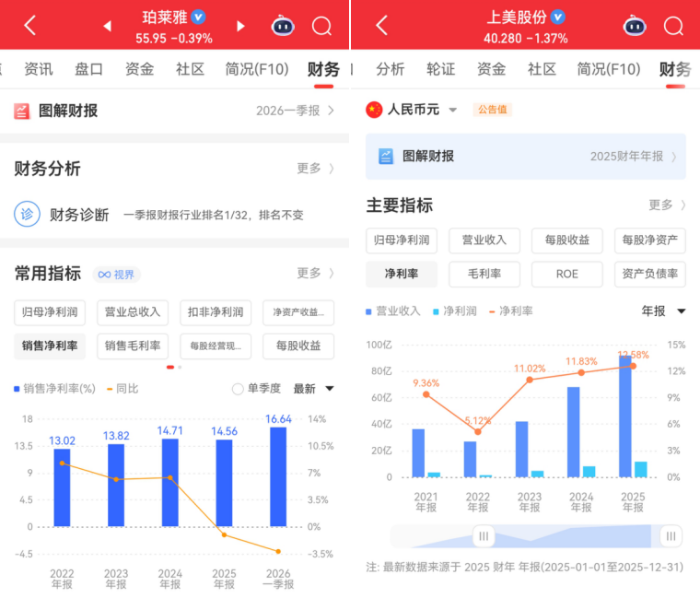Toggle 营业收入 legend series in 上美股份 chart
The width and height of the screenshot is (700, 598).
[x=393, y=311]
